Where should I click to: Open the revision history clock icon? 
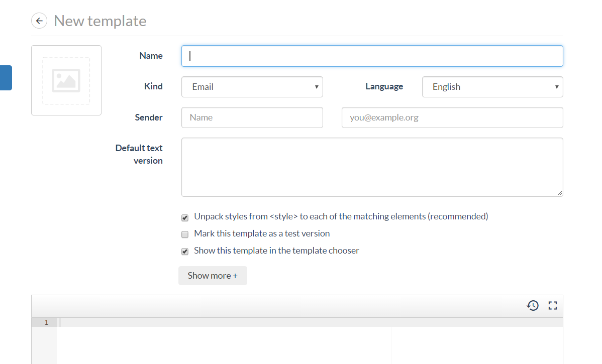click(533, 305)
